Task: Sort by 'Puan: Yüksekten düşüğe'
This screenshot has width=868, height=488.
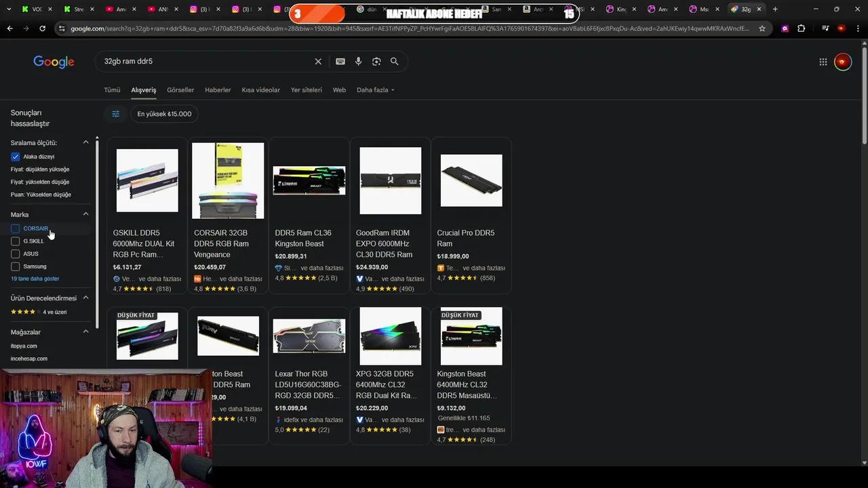Action: pos(41,195)
